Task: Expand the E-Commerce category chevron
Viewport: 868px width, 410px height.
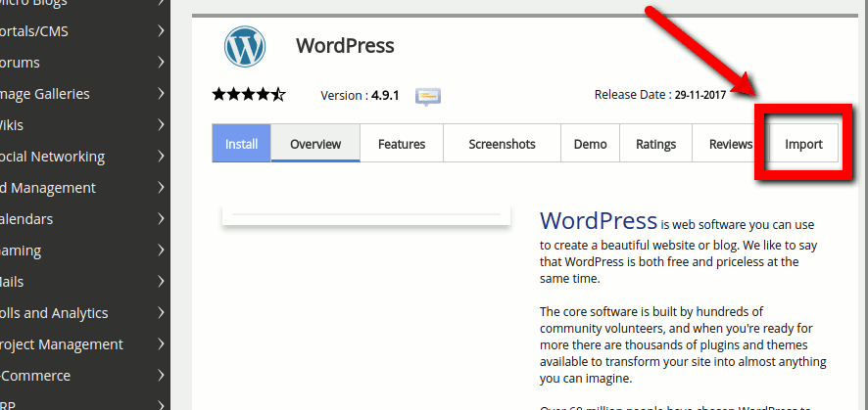Action: 161,375
